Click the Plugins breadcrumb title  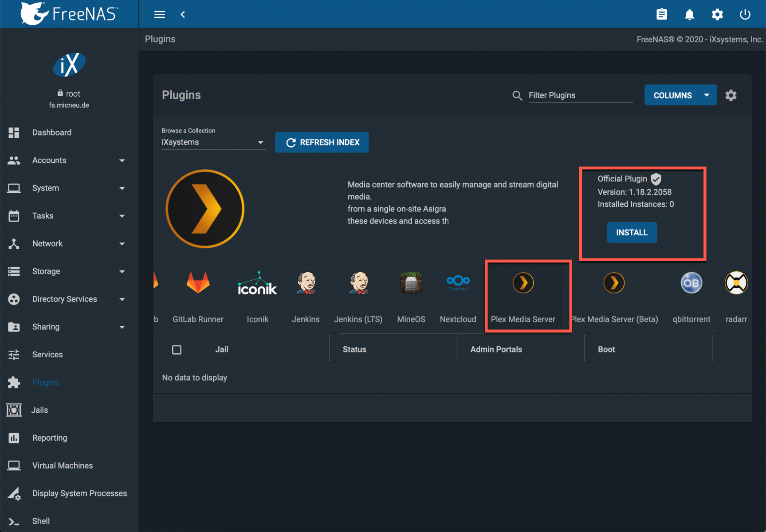tap(160, 39)
